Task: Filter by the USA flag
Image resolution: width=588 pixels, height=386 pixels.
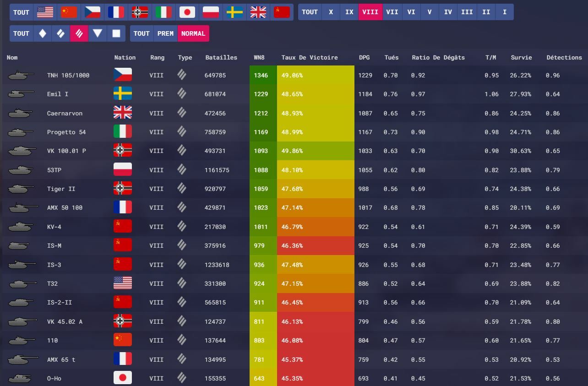Action: [45, 12]
